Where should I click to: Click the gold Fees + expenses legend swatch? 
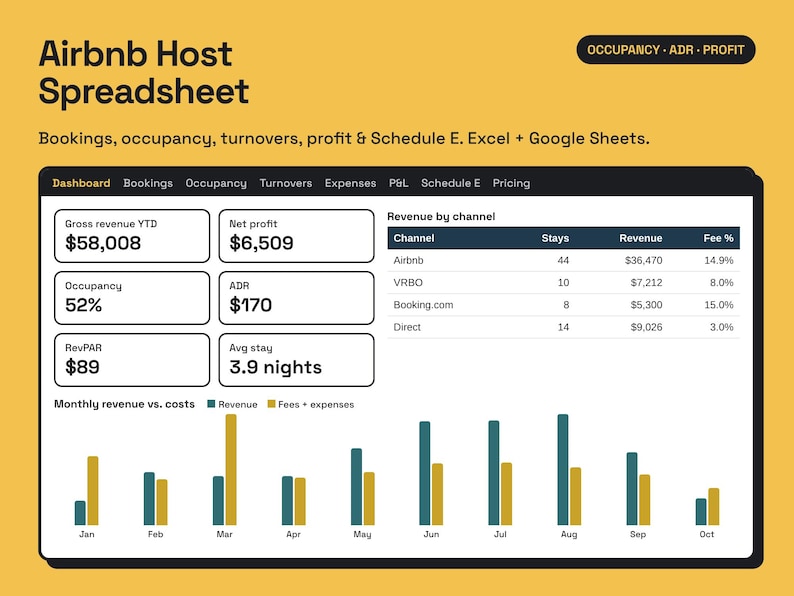click(271, 404)
